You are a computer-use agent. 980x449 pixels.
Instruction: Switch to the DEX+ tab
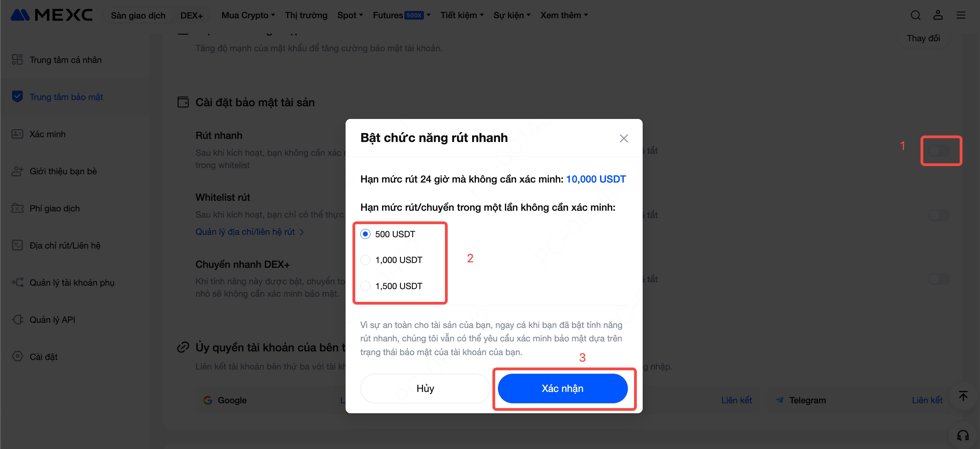(192, 15)
